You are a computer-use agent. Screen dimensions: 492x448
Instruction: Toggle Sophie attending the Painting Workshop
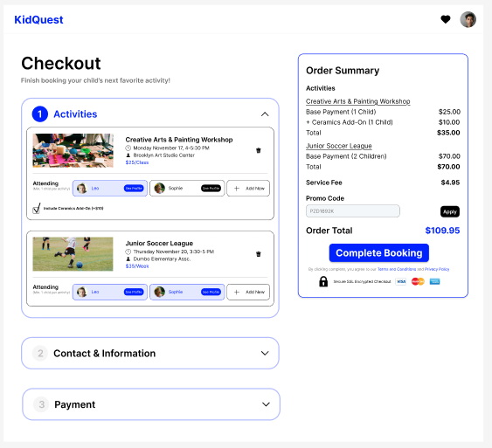point(187,188)
